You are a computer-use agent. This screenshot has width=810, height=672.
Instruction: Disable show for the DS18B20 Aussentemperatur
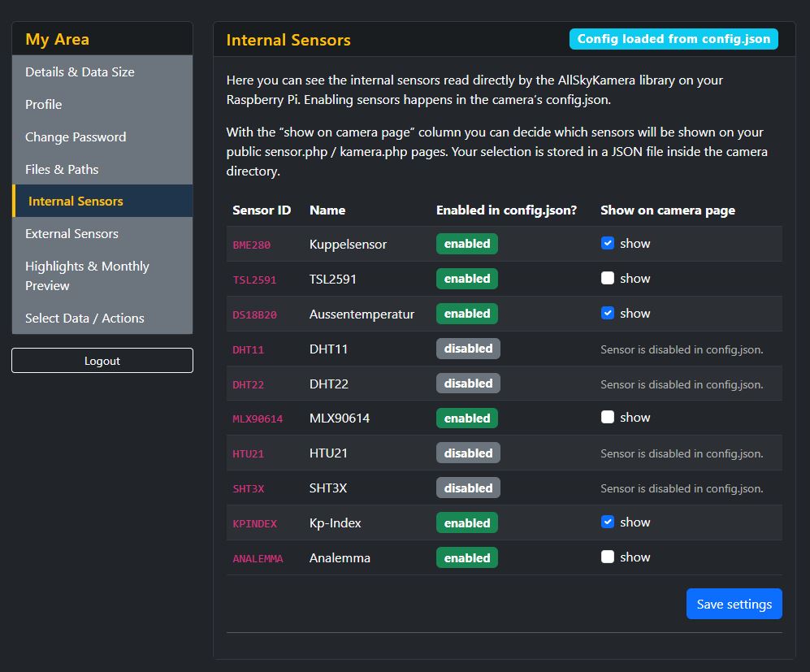608,313
